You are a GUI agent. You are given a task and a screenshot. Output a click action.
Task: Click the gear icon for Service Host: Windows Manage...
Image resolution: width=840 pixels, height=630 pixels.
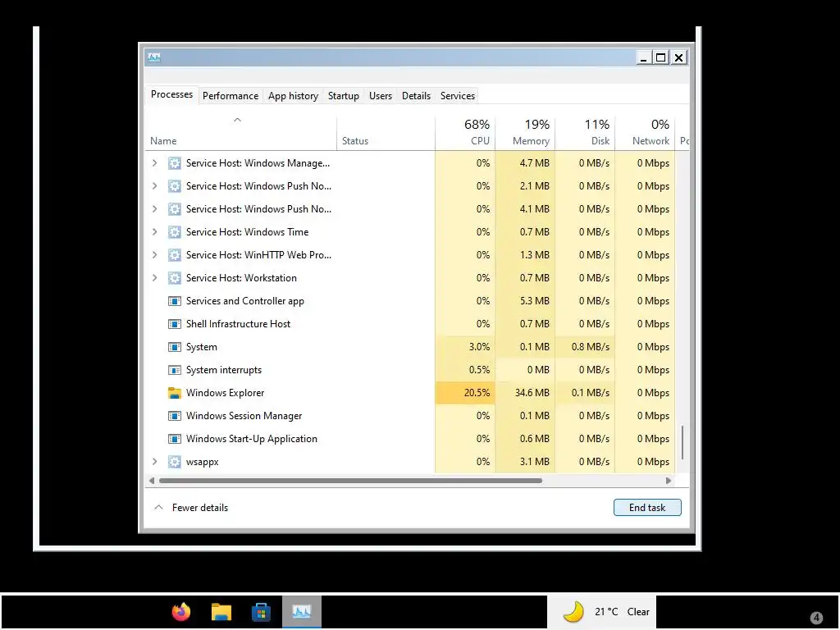pos(174,163)
